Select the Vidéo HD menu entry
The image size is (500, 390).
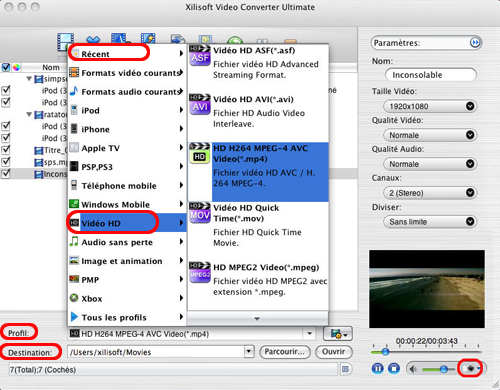(127, 223)
